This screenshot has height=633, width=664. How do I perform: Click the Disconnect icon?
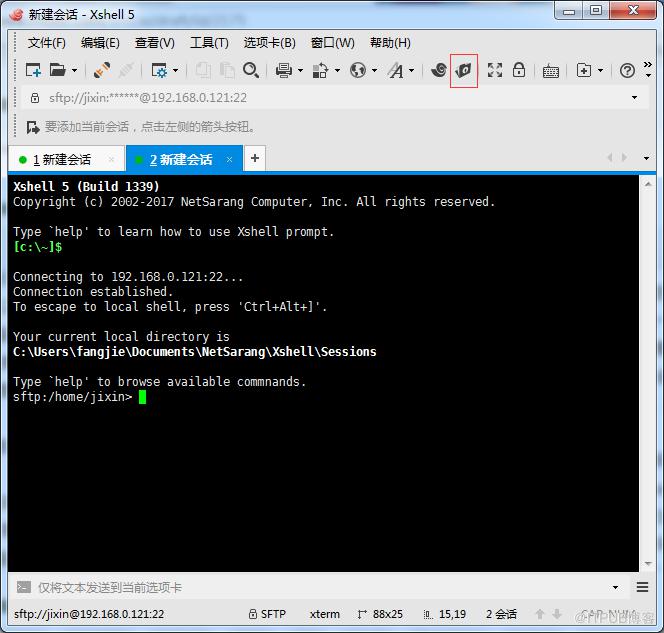click(x=126, y=70)
